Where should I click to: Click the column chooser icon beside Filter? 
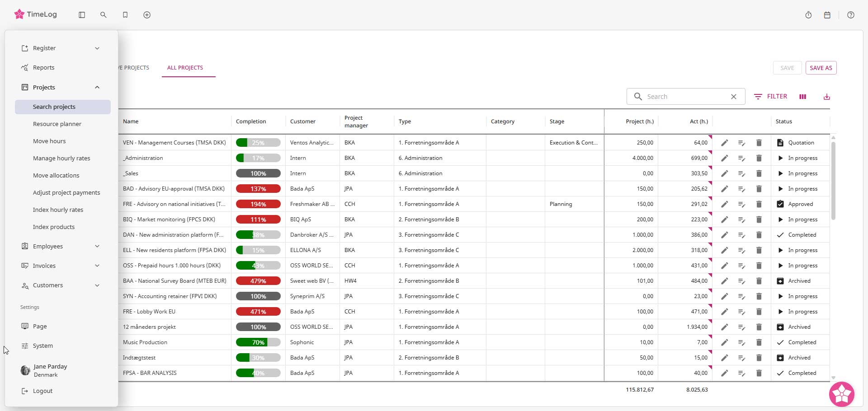[x=803, y=97]
